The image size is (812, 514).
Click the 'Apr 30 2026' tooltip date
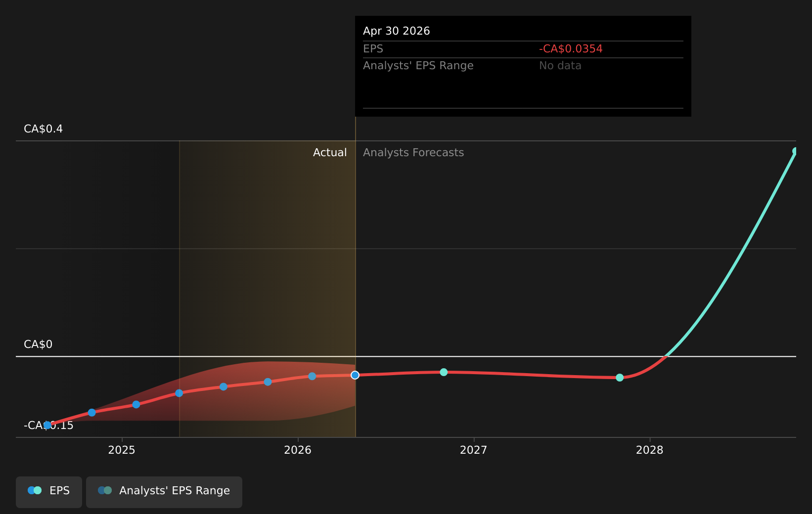point(397,31)
